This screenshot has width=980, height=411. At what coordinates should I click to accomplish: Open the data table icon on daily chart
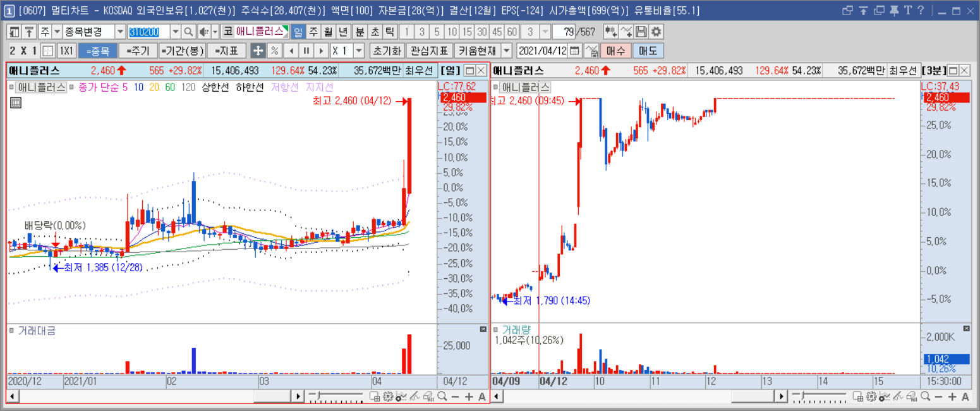tap(16, 102)
